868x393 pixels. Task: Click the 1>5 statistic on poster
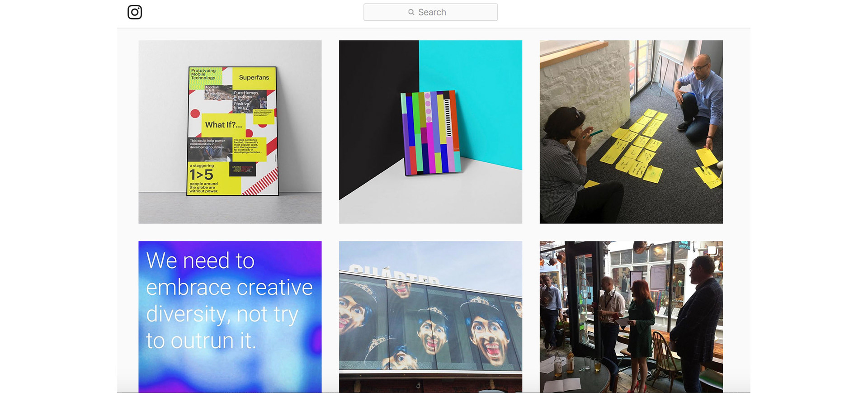pyautogui.click(x=201, y=175)
